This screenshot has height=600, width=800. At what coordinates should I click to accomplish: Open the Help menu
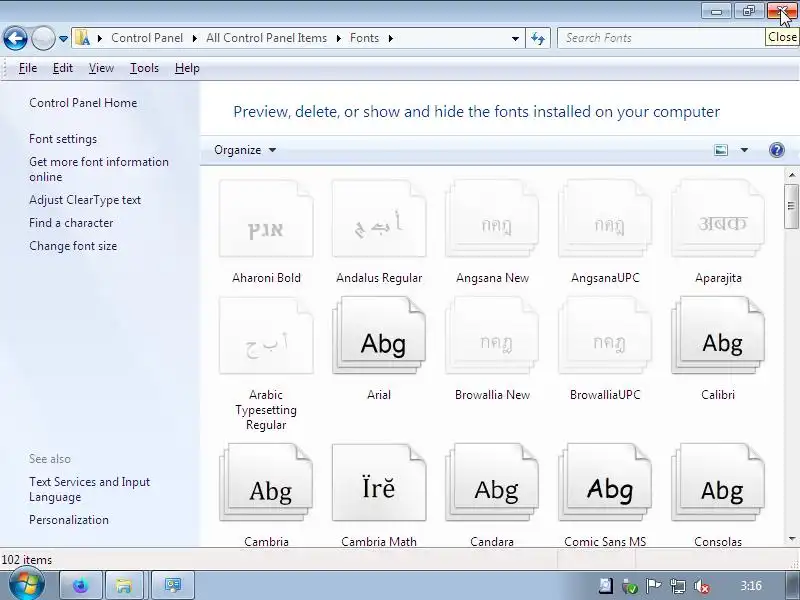pyautogui.click(x=187, y=68)
